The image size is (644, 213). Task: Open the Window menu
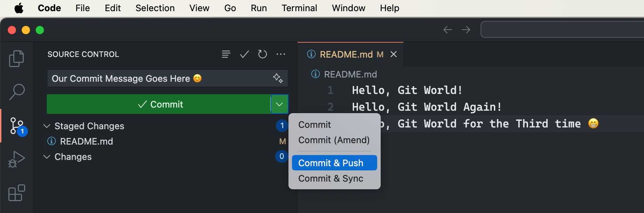tap(349, 8)
